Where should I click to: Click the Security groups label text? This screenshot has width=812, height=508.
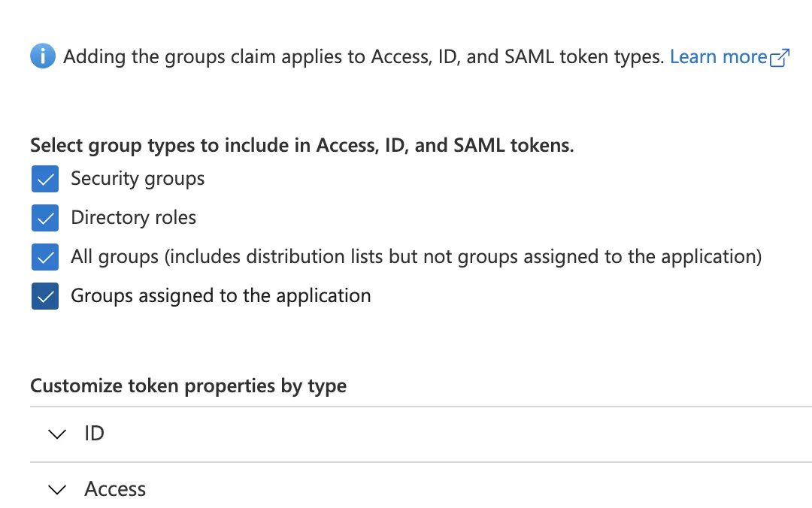[x=138, y=179]
